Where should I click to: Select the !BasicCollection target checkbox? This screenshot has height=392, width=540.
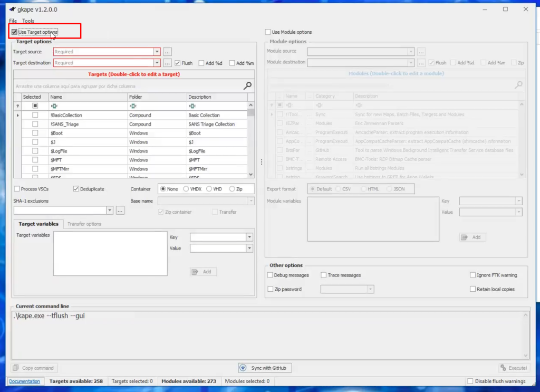click(35, 115)
